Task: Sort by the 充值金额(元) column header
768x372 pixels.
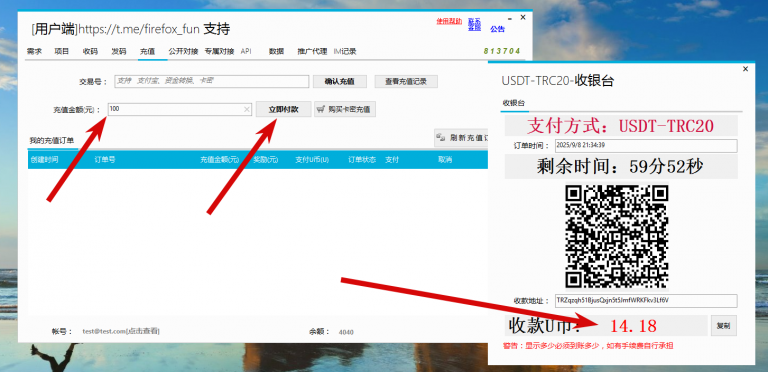Action: [x=219, y=160]
